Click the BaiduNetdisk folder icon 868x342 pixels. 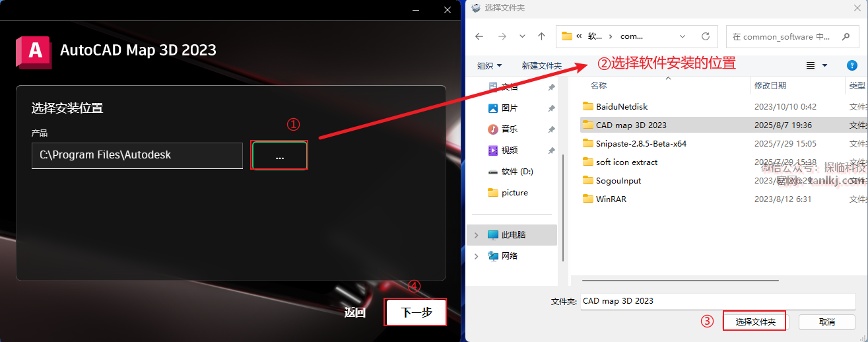coord(588,106)
